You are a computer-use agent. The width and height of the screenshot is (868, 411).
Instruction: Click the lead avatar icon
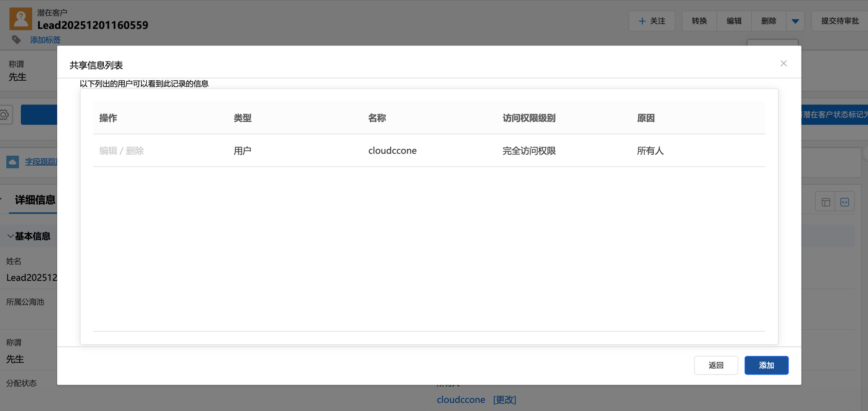(20, 19)
